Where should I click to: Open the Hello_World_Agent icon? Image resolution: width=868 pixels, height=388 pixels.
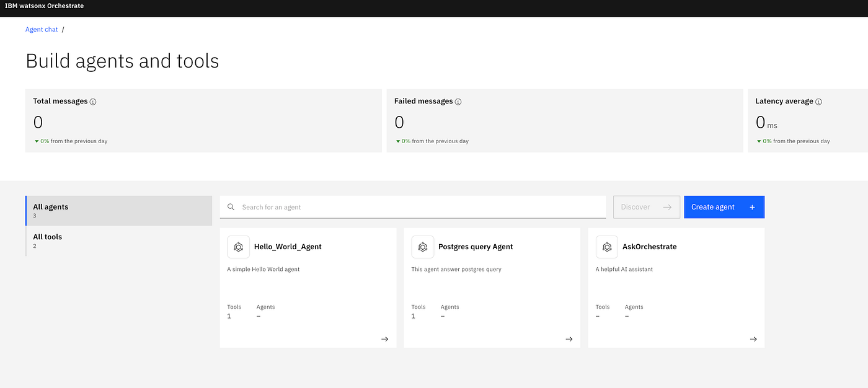point(238,247)
